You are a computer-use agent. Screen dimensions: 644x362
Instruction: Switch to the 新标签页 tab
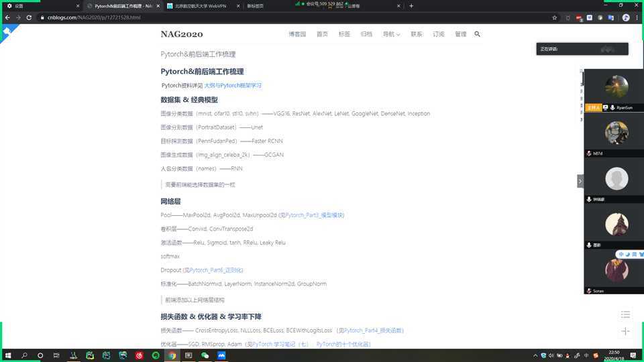[255, 6]
